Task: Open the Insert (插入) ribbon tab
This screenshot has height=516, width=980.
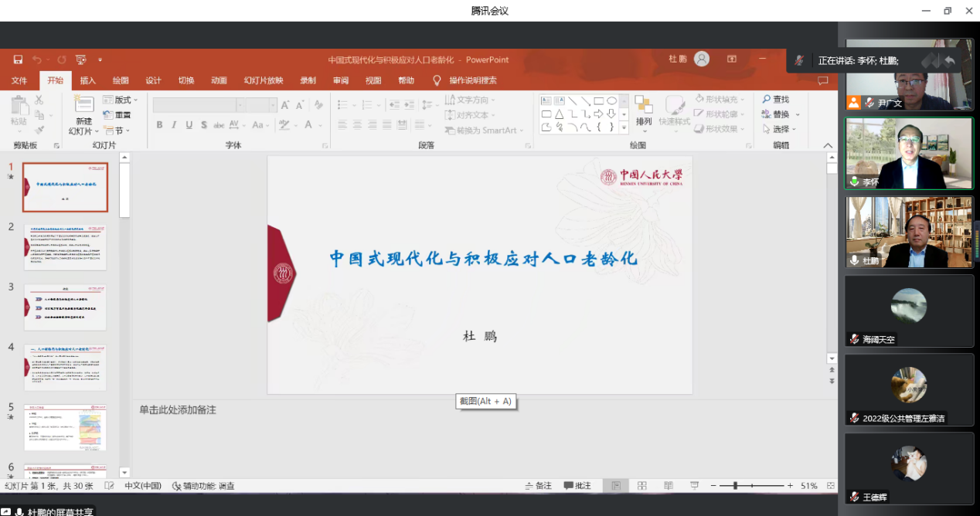Action: point(88,80)
